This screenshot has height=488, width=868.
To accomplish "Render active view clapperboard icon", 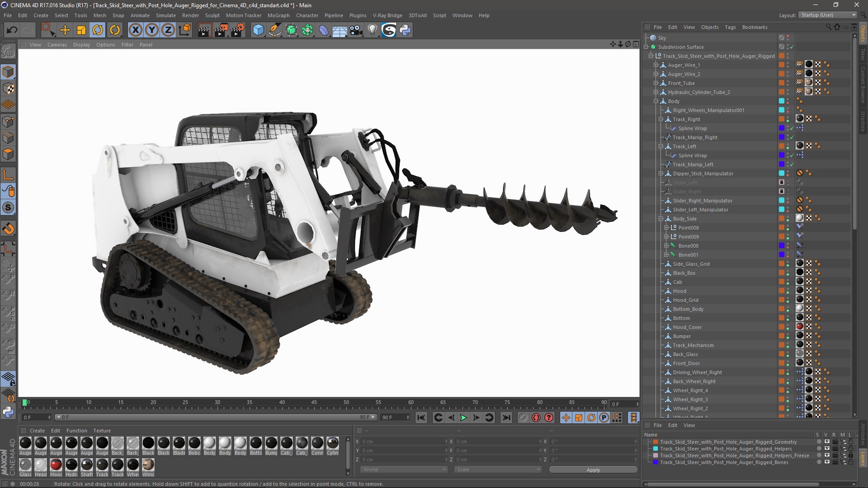I will (204, 30).
